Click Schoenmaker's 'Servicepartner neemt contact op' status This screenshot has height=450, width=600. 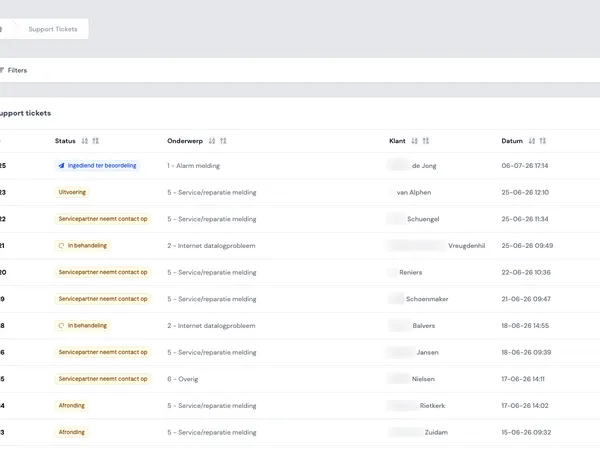click(x=103, y=299)
